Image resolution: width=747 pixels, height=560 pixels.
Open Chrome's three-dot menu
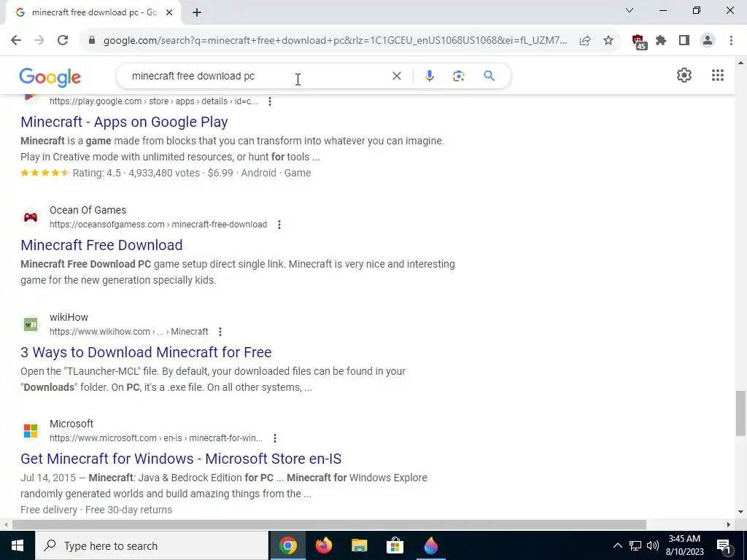pos(731,41)
